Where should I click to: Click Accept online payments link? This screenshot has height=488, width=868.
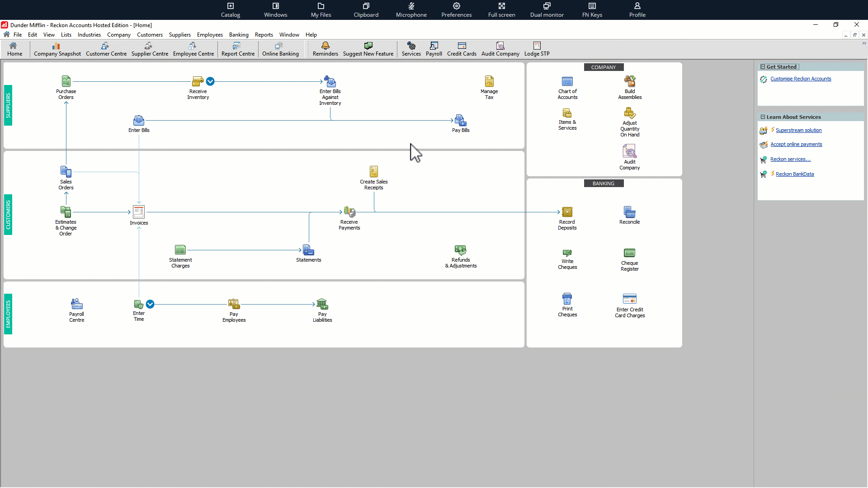coord(796,145)
